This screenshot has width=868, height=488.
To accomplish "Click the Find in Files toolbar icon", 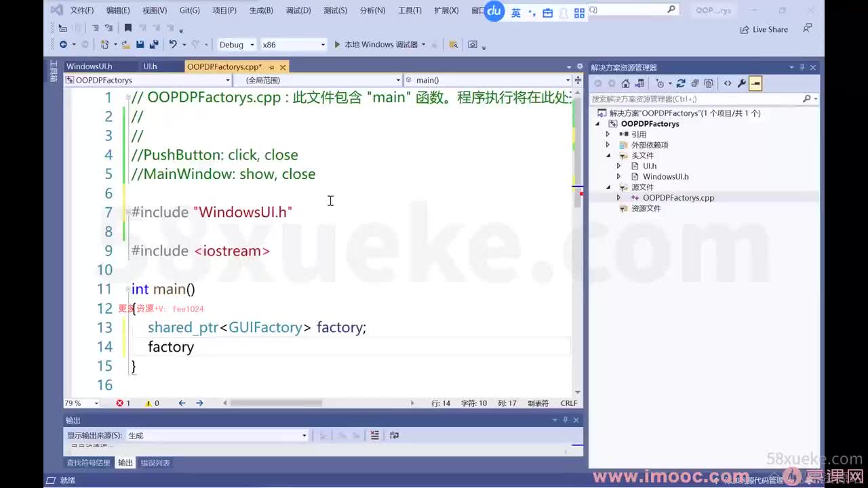I will tap(453, 44).
